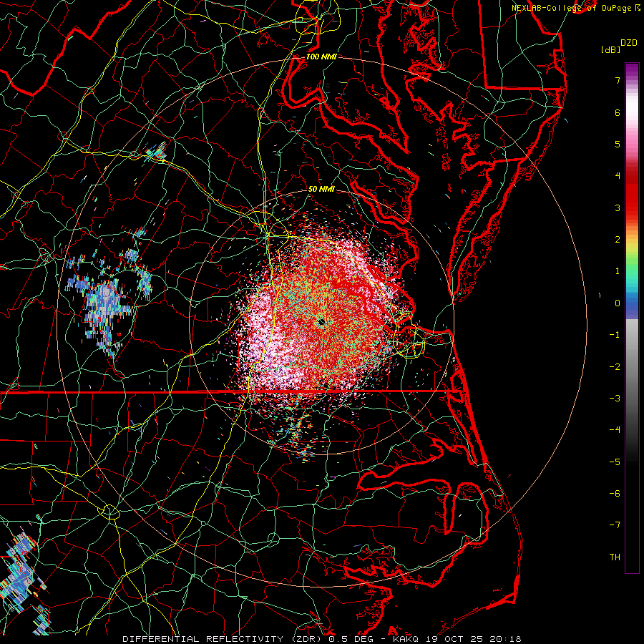This screenshot has width=644, height=644.
Task: Click the -5 value on color scale
Action: click(615, 462)
